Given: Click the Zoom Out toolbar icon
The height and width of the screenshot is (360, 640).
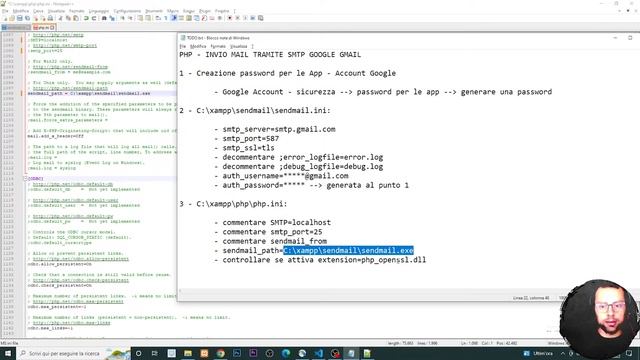Looking at the screenshot, I should 131,18.
